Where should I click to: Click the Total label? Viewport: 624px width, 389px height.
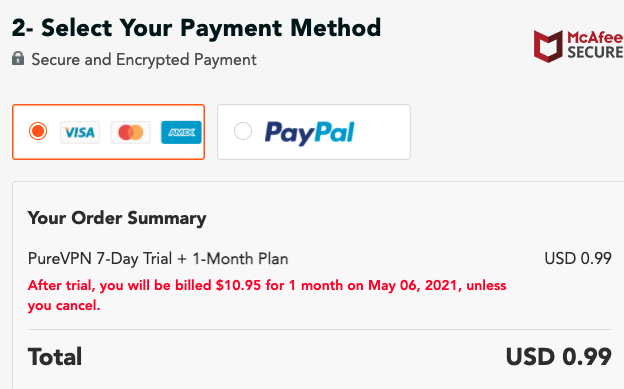[55, 357]
